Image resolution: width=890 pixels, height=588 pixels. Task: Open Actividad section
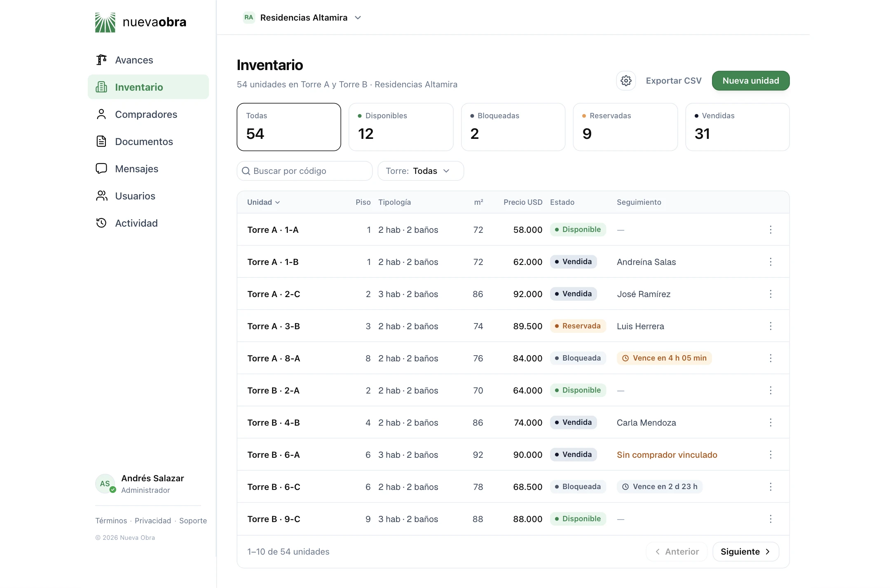point(148,223)
